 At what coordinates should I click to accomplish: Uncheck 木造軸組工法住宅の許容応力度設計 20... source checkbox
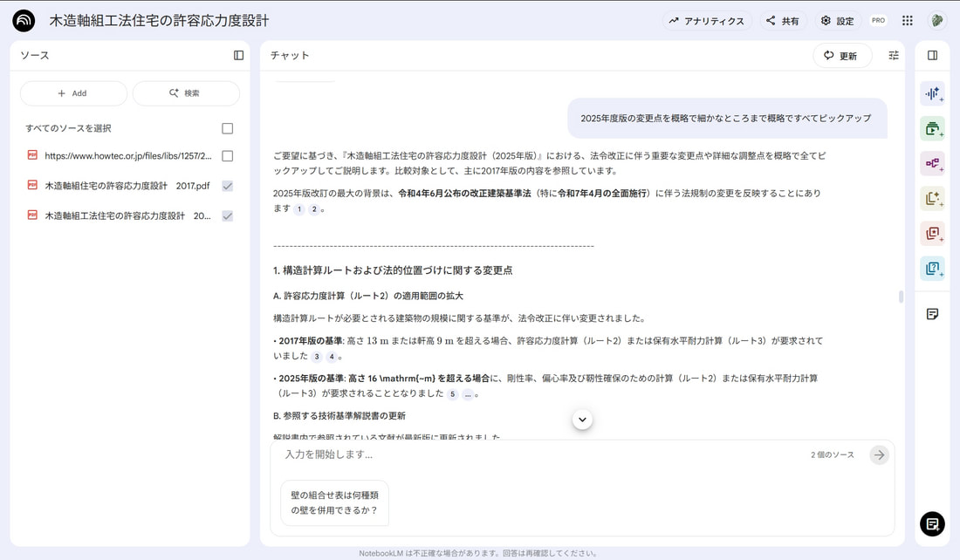[227, 216]
